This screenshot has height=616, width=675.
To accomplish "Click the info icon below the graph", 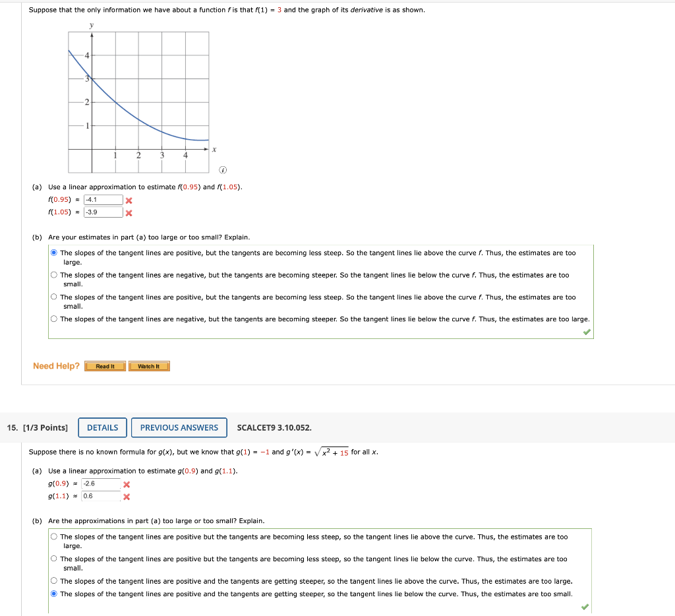I will 223,169.
